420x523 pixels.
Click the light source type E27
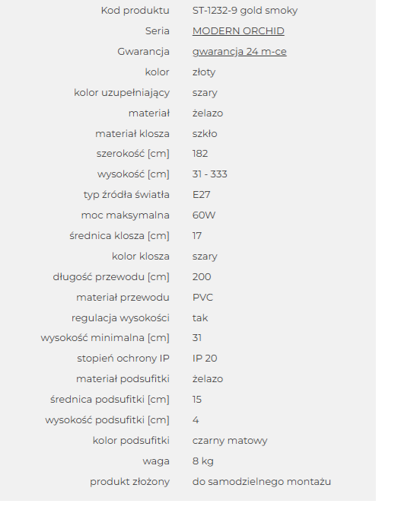click(x=202, y=195)
